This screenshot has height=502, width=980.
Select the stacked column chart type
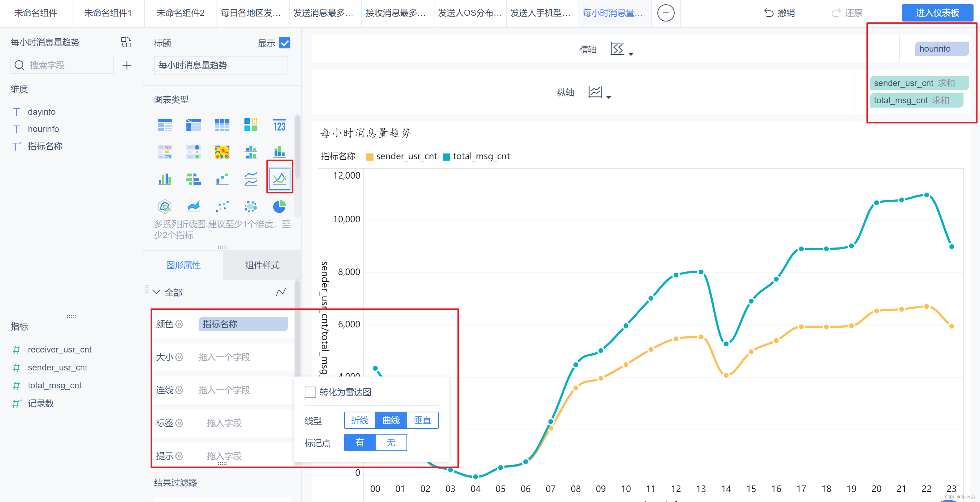pyautogui.click(x=279, y=152)
